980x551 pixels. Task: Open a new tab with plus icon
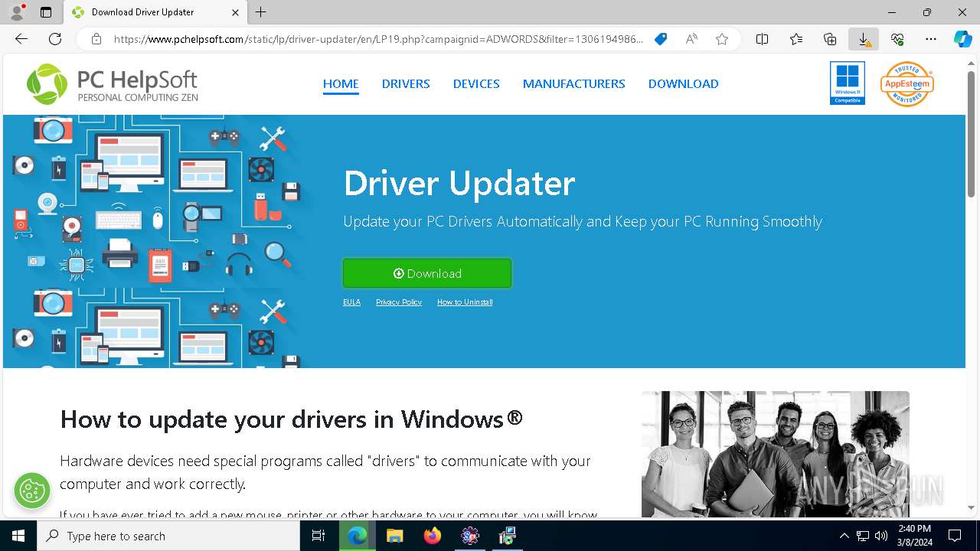point(261,12)
